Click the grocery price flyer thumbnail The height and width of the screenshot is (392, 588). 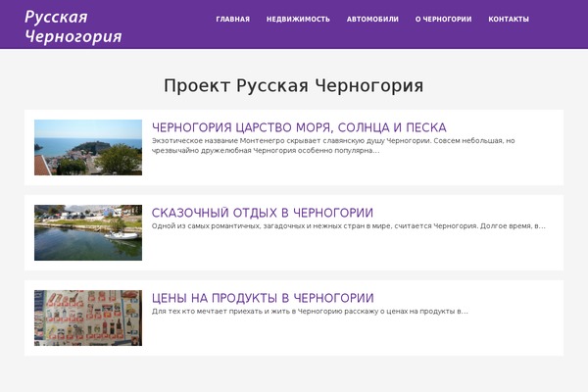pos(88,318)
